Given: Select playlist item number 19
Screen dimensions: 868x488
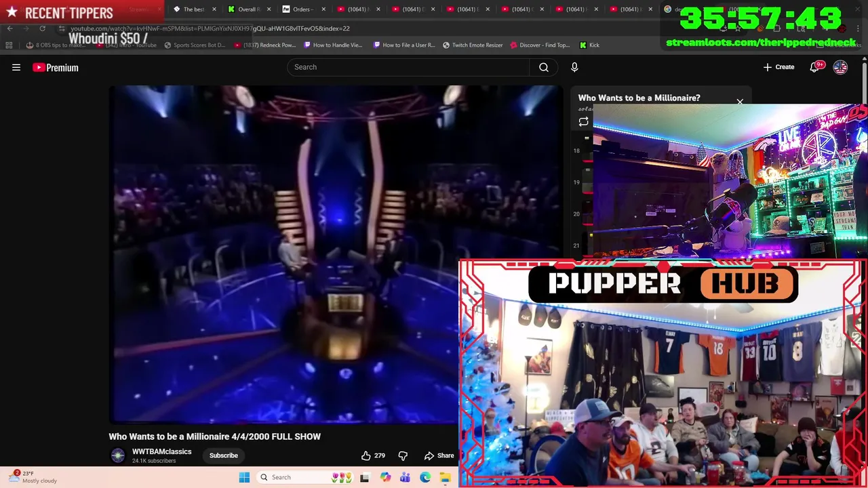Looking at the screenshot, I should pos(582,182).
